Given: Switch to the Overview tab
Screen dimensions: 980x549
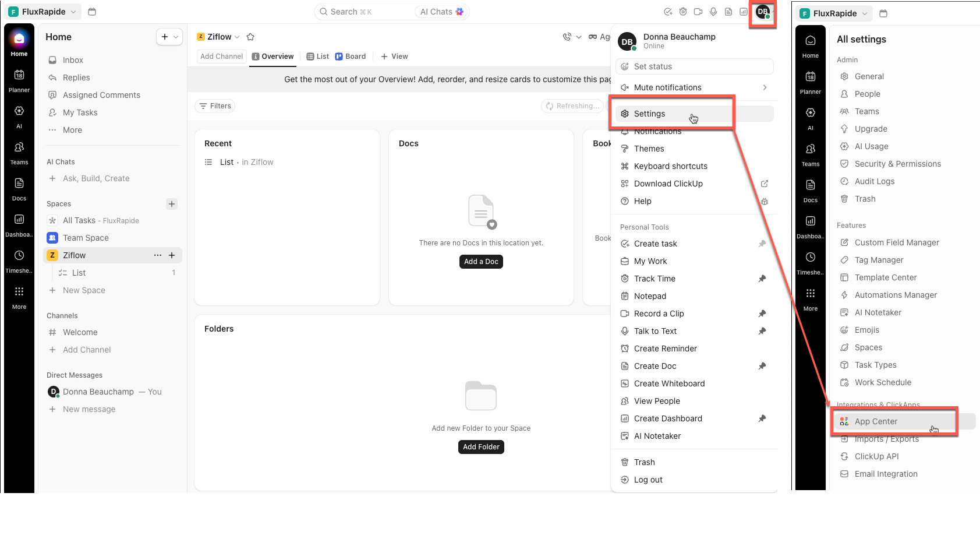Looking at the screenshot, I should (x=273, y=57).
